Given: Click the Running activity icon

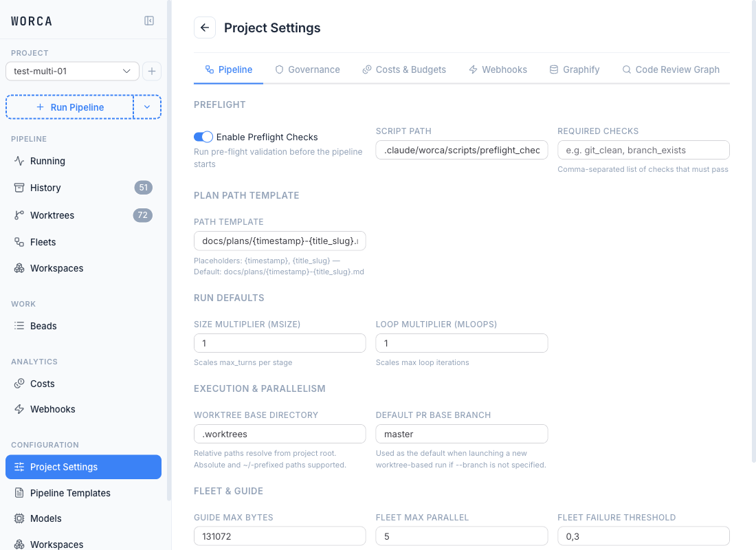Looking at the screenshot, I should (x=19, y=161).
